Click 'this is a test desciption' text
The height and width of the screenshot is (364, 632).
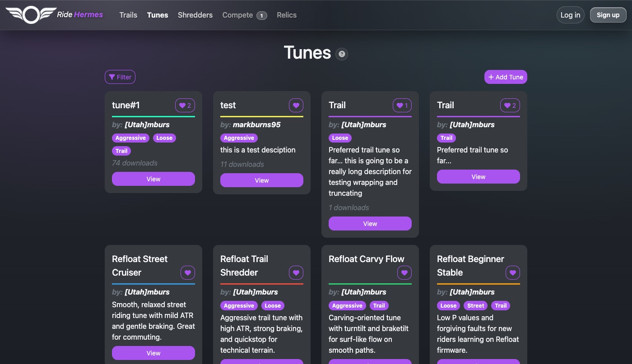point(258,150)
